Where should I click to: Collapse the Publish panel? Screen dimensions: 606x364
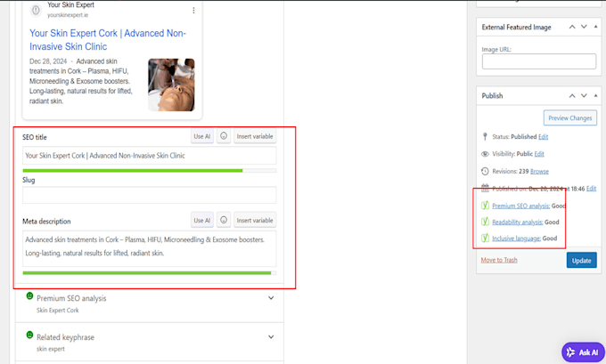[595, 95]
